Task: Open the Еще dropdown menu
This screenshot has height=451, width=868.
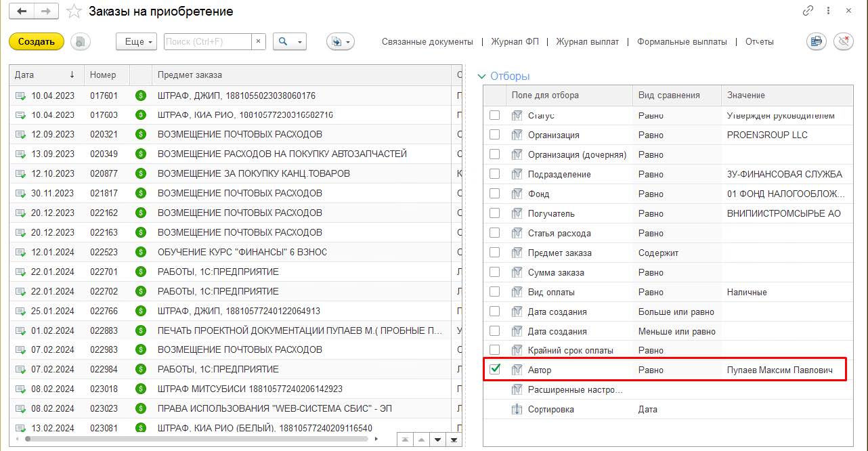Action: (137, 41)
